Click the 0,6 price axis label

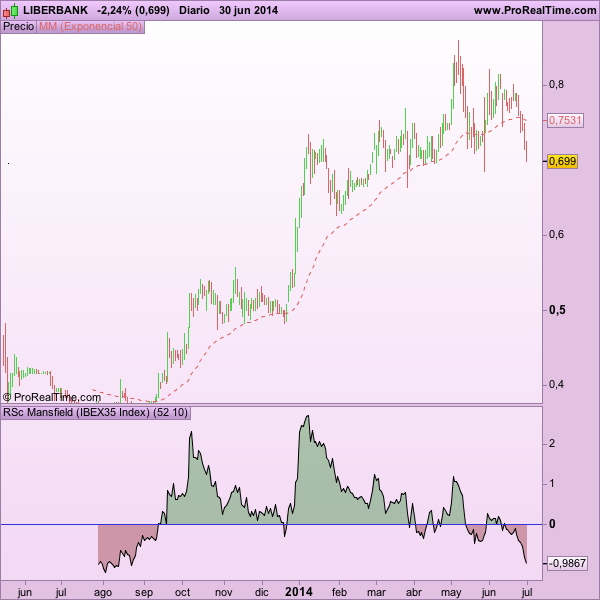(556, 234)
